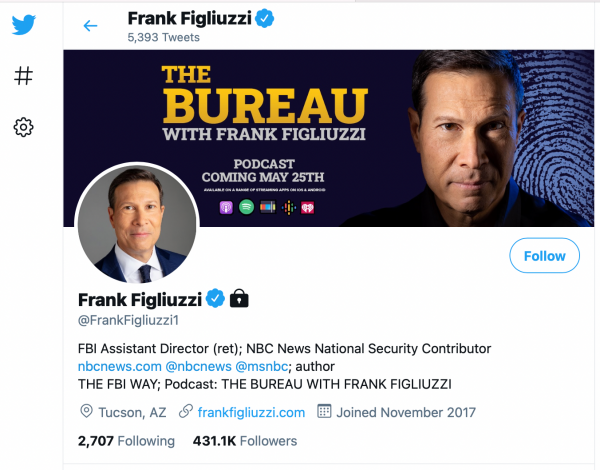Open the frankfigliuzzi.com website link
Screen dimensions: 600x470
pyautogui.click(x=251, y=411)
